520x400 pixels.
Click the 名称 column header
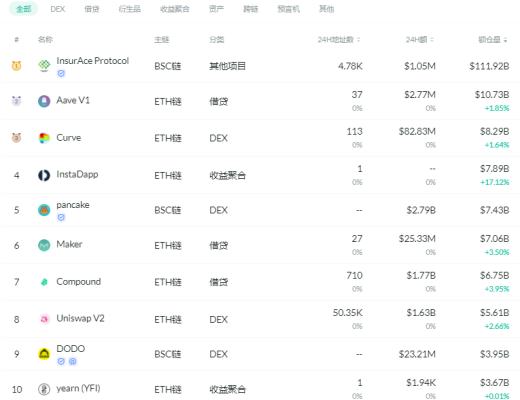[x=45, y=40]
